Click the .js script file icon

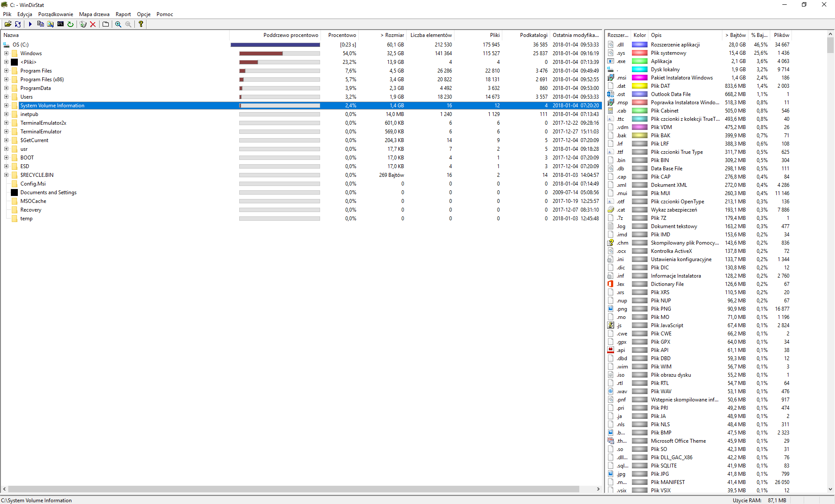tap(611, 325)
